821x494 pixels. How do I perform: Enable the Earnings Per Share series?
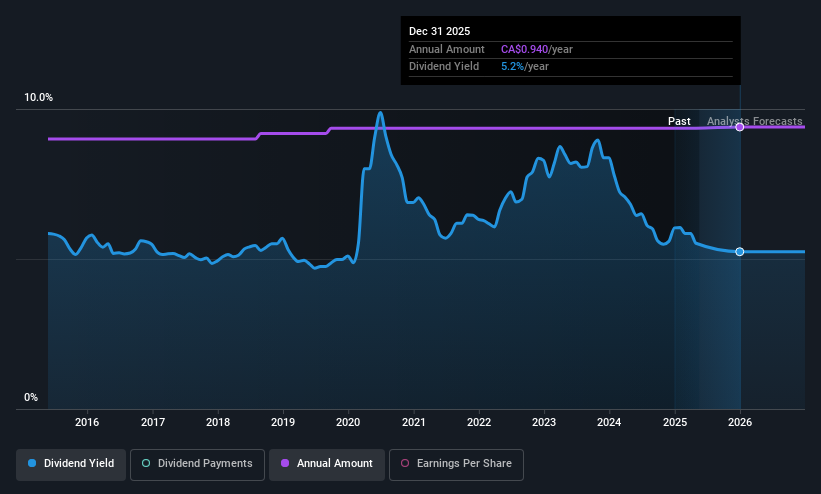click(456, 464)
